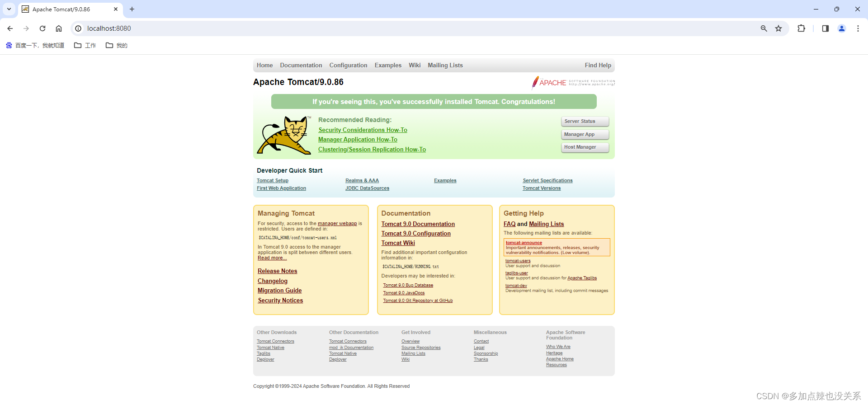
Task: Open Tomcat 9.0 Git Repository at GitHub
Action: coord(418,301)
